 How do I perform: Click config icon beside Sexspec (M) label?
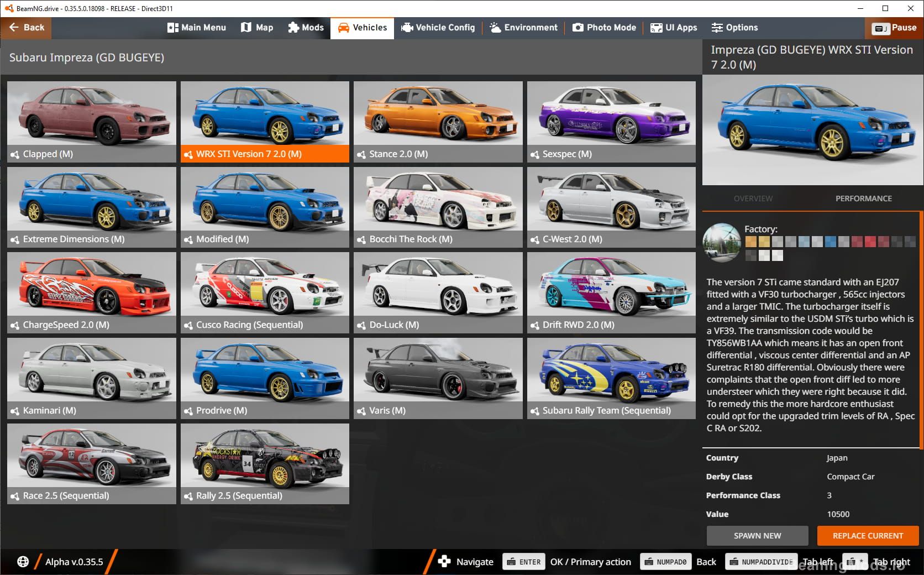[534, 155]
